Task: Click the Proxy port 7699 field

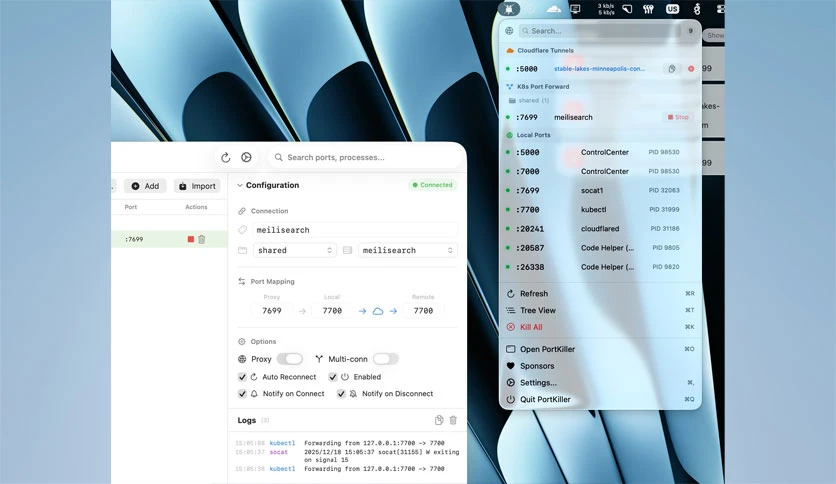Action: [272, 311]
